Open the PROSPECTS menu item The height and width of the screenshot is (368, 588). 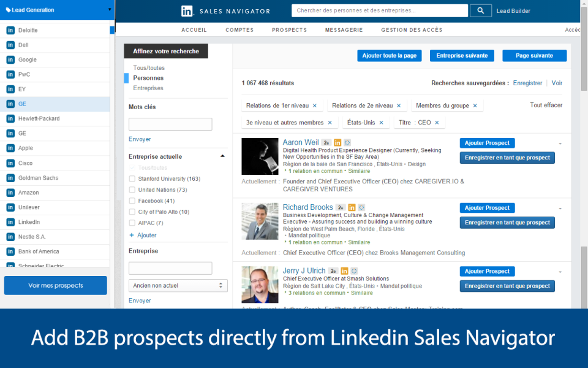pos(289,30)
